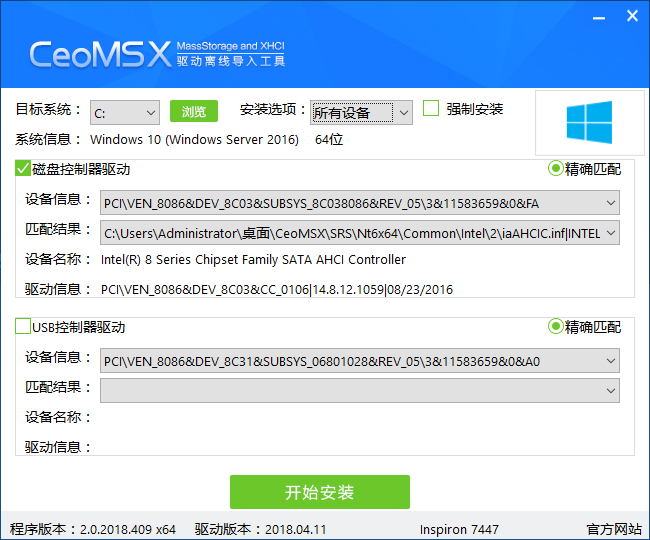
Task: Close the CeoMSX window
Action: point(632,16)
